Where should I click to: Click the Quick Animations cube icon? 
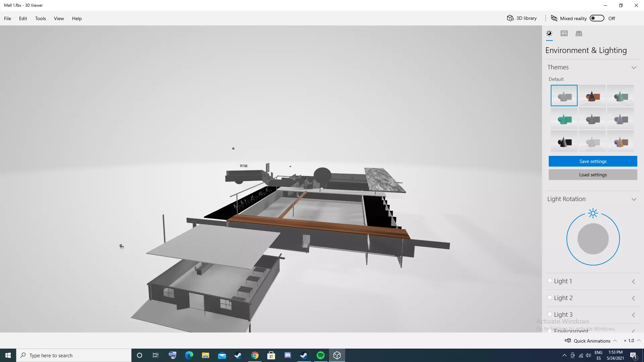coord(568,341)
